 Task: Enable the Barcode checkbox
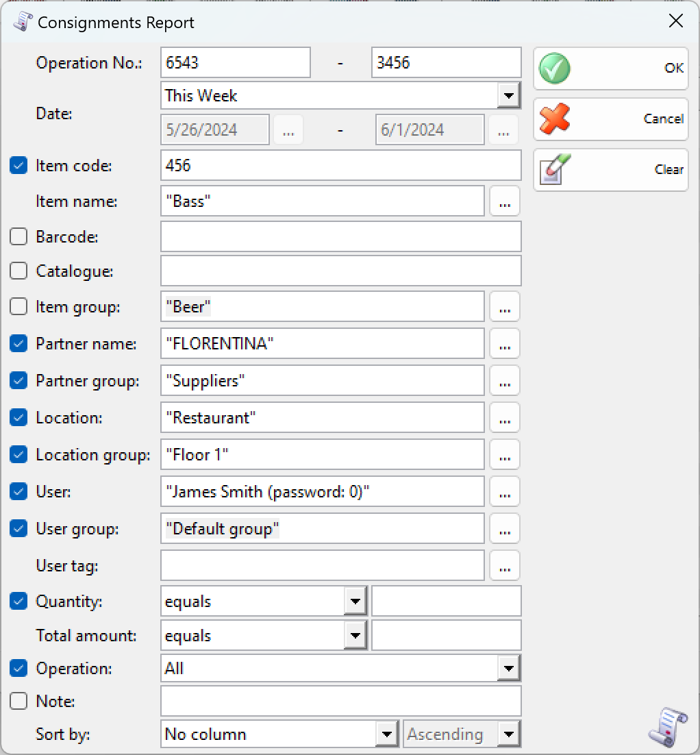pyautogui.click(x=18, y=236)
